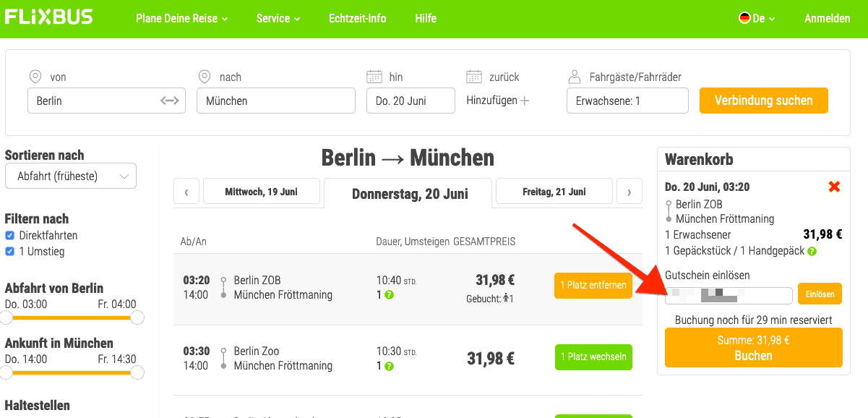868x418 pixels.
Task: Switch to the Freitag, 21 Juni tab
Action: click(x=554, y=191)
